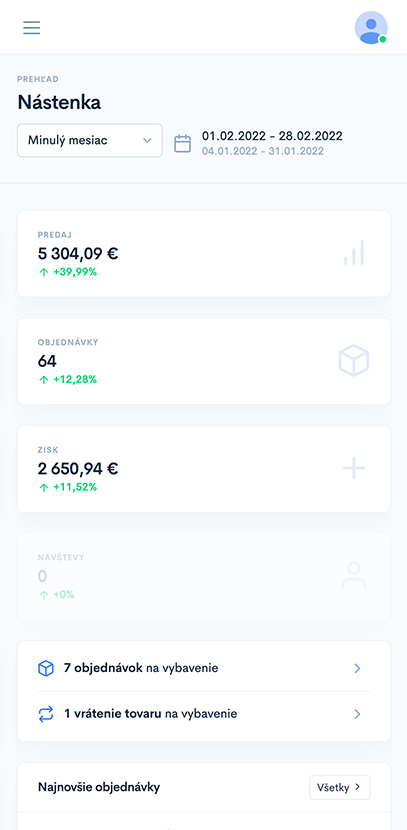Click the Najnovšie objednávky heading
This screenshot has width=407, height=830.
[99, 787]
